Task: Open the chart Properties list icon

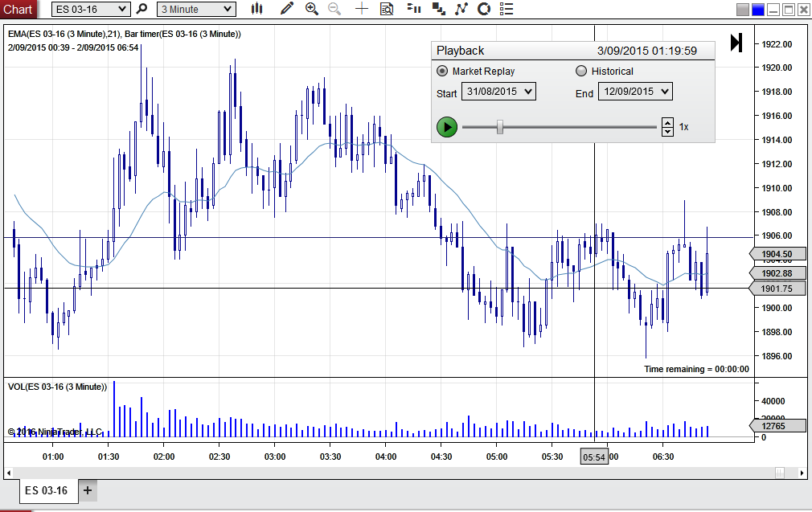Action: coord(506,9)
